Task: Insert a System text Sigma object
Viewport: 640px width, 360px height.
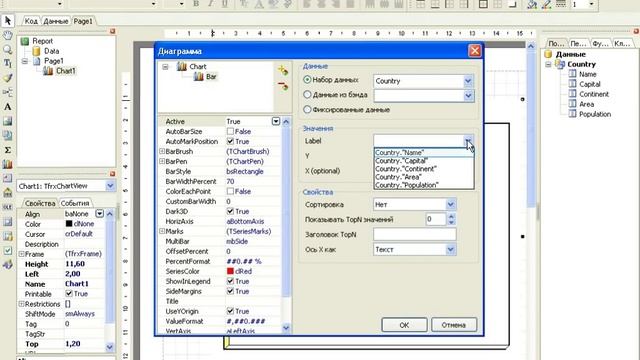Action: point(8,150)
